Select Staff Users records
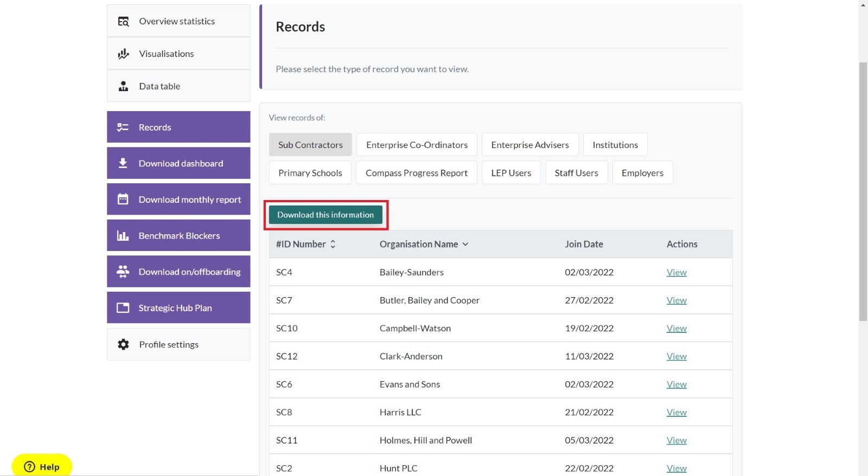Image resolution: width=868 pixels, height=476 pixels. coord(577,173)
